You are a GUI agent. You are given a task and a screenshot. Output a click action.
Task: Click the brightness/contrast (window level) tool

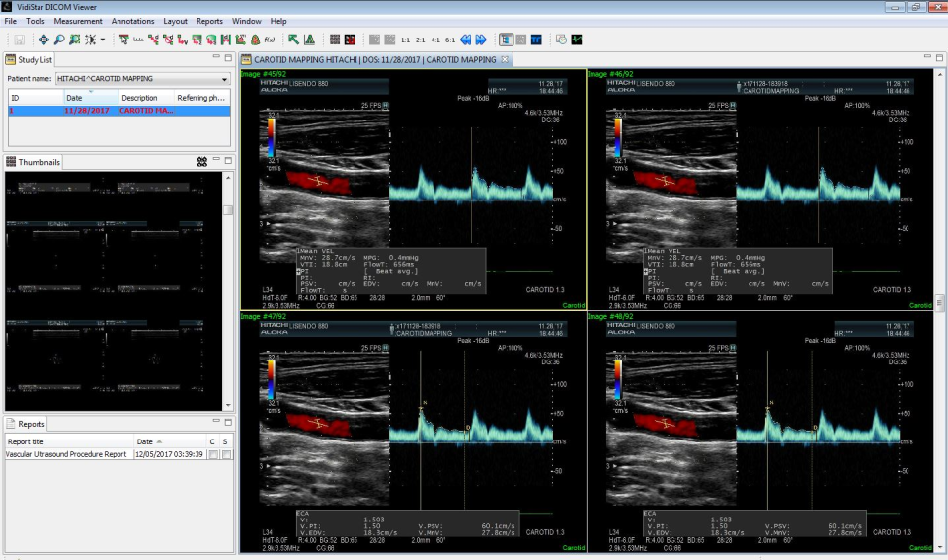[90, 40]
